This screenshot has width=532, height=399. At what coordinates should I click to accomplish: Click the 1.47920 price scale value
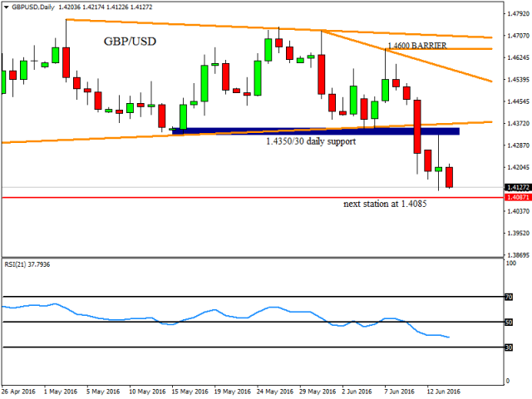click(518, 13)
